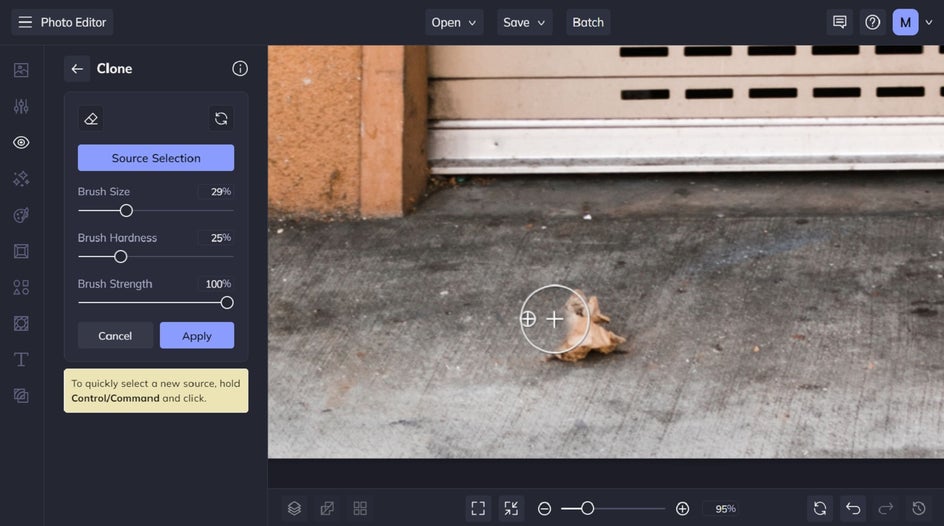Screen dimensions: 944x526
Task: Click Apply to confirm clone edits
Action: [x=197, y=336]
